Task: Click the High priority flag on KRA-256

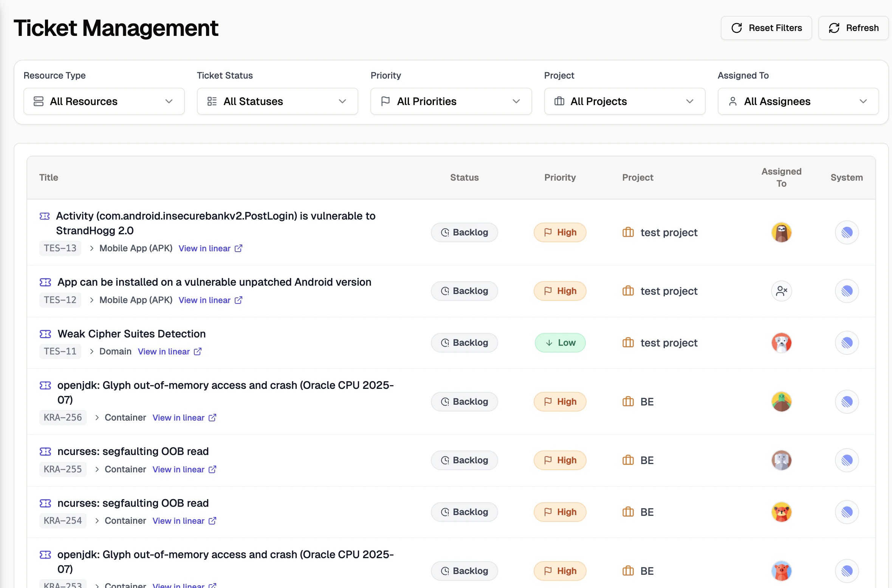Action: point(548,402)
